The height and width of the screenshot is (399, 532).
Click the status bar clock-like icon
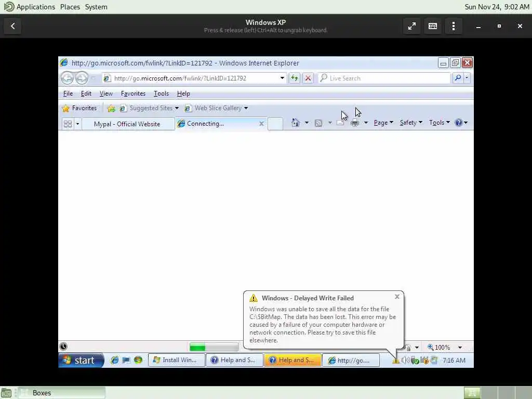(x=63, y=347)
